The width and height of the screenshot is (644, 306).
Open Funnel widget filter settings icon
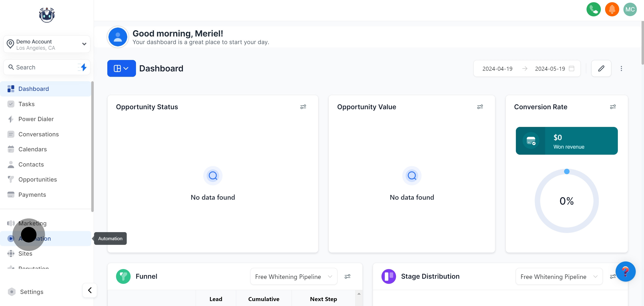(x=347, y=276)
